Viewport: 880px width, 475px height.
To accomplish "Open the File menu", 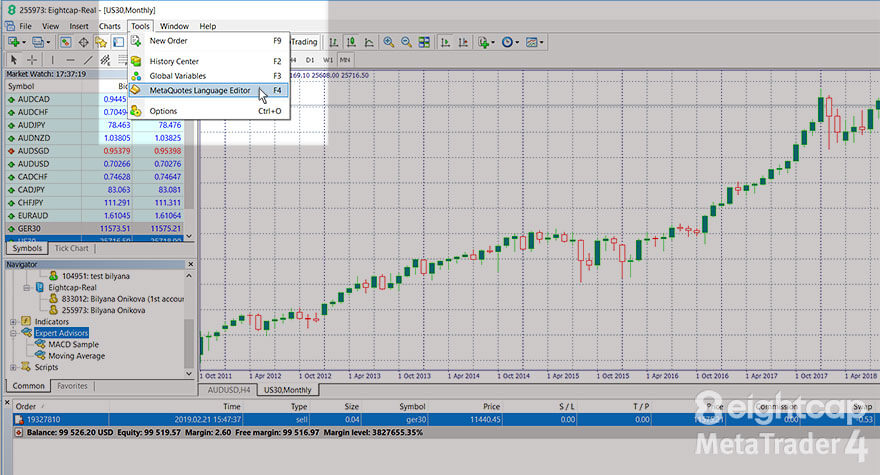I will pos(25,26).
